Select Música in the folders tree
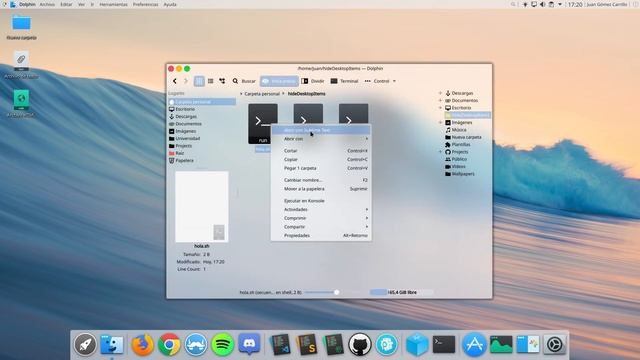This screenshot has height=360, width=640. pyautogui.click(x=456, y=130)
